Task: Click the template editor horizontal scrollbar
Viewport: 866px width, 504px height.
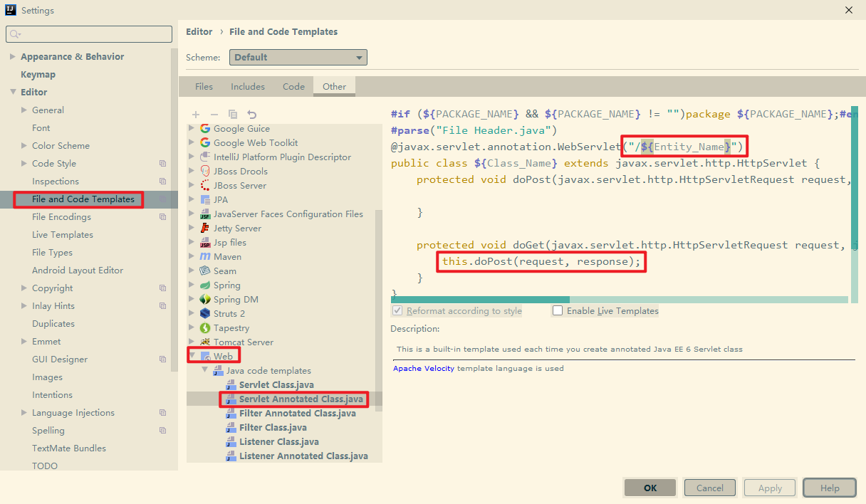Action: 480,300
